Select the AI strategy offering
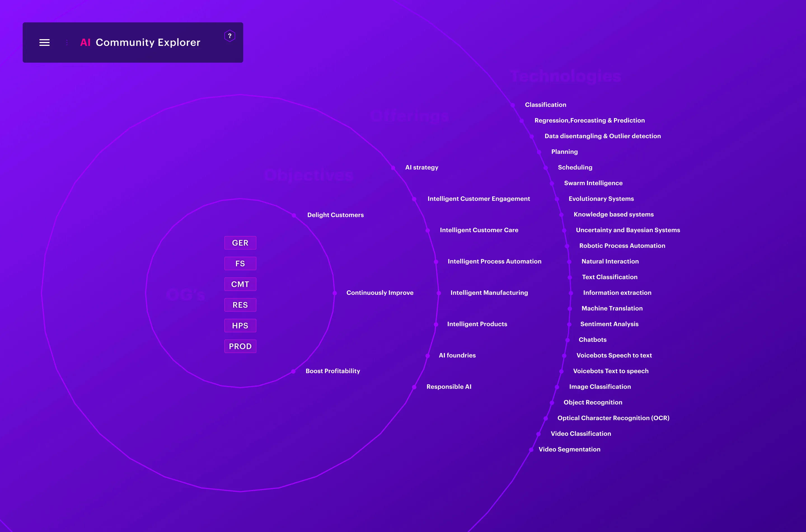The height and width of the screenshot is (532, 806). tap(421, 167)
